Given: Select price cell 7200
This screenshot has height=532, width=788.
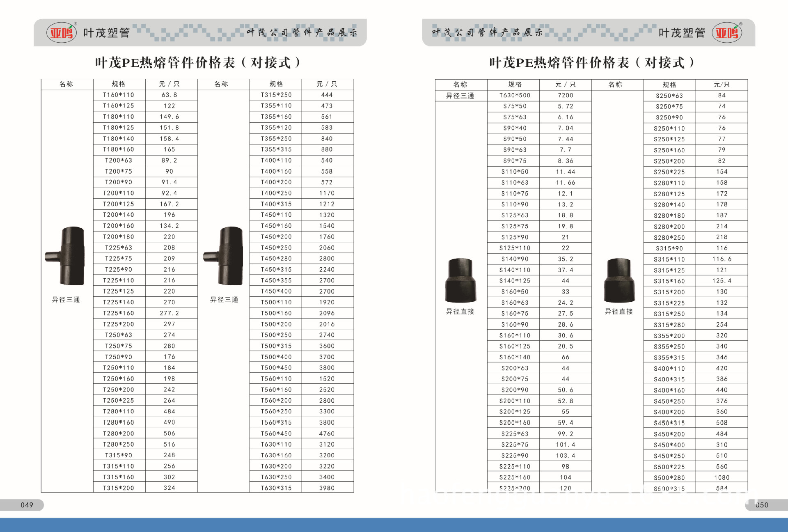Looking at the screenshot, I should coord(566,95).
